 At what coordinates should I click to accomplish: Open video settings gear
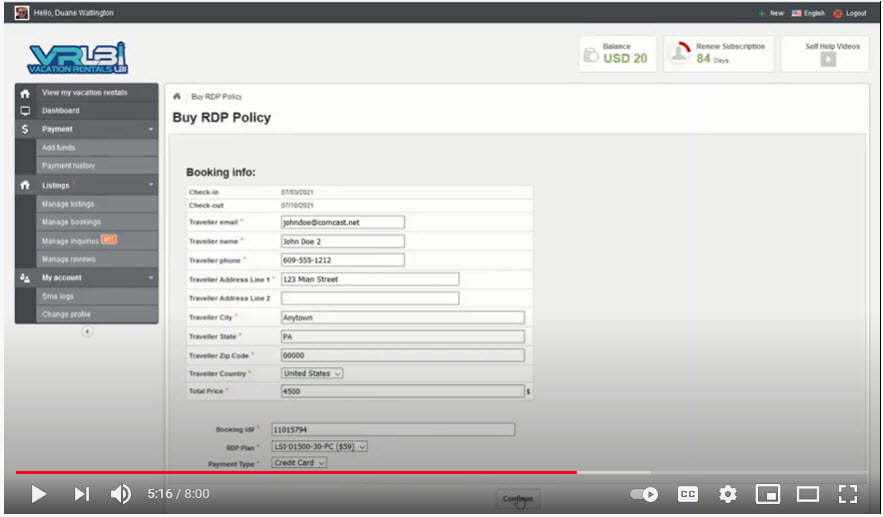tap(728, 494)
